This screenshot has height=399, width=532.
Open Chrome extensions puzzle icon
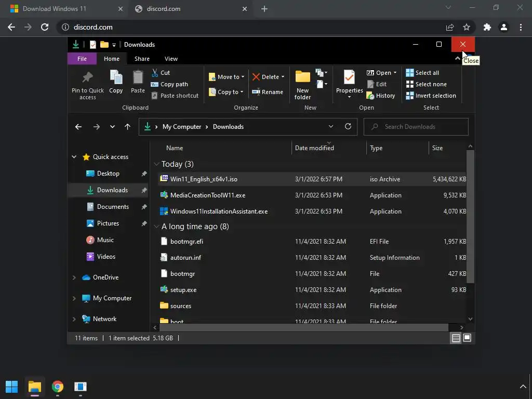(487, 27)
